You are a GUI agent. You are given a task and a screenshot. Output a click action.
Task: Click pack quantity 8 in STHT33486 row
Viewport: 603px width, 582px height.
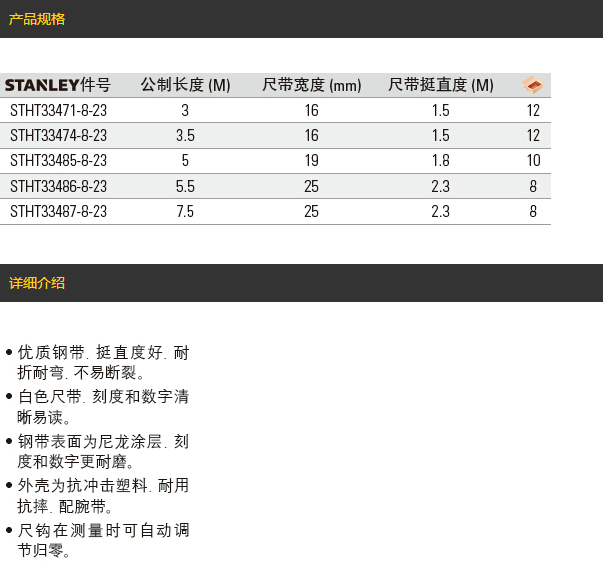tap(533, 186)
